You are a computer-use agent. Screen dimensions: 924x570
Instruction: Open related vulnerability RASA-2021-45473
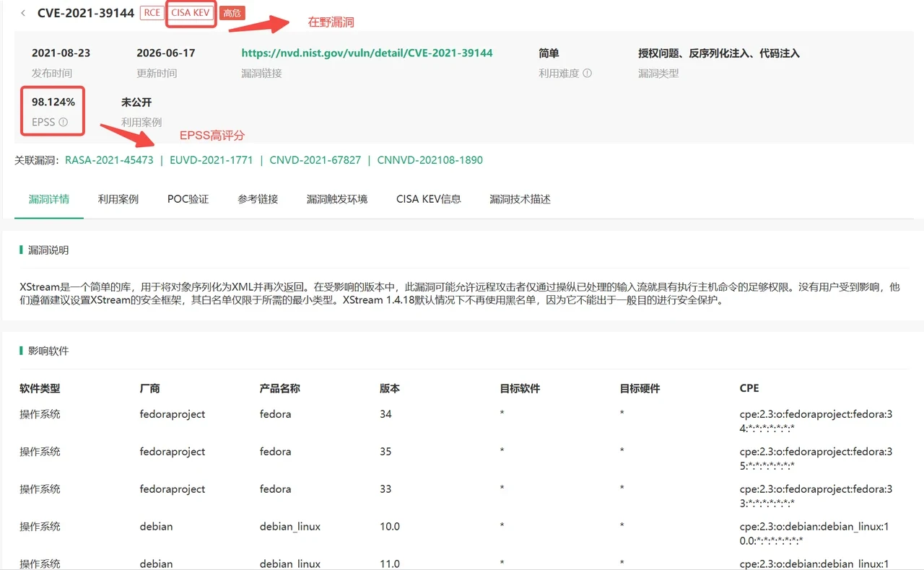109,160
